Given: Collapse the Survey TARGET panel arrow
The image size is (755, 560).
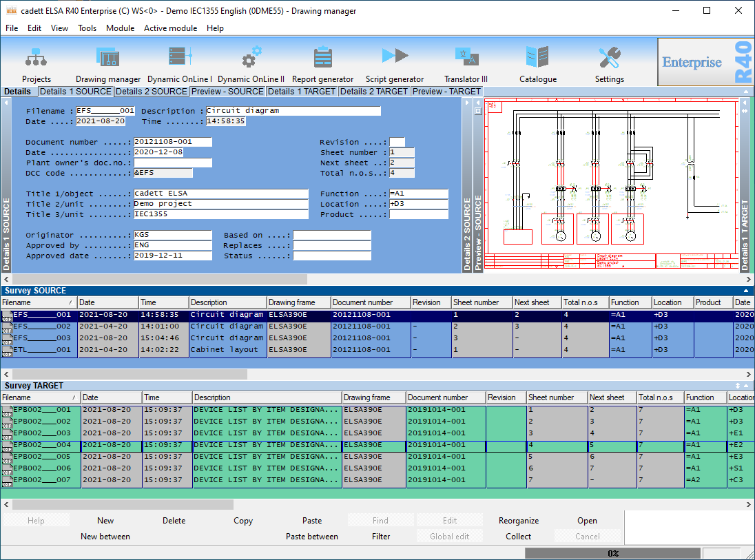Looking at the screenshot, I should point(746,386).
